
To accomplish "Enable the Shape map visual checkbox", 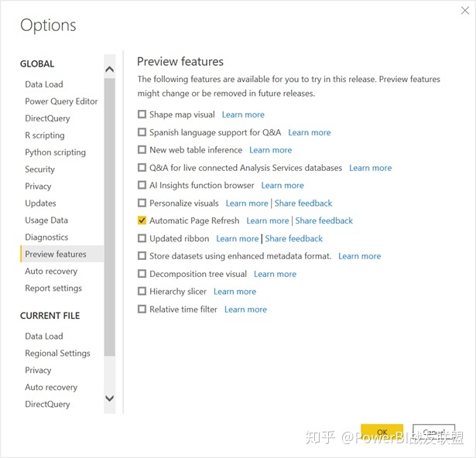I will click(x=142, y=114).
